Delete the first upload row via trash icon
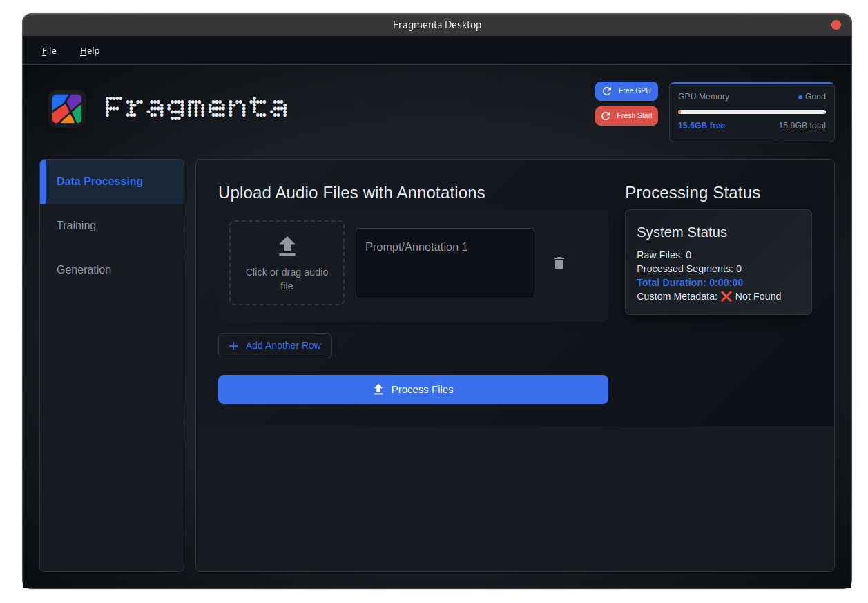 559,263
